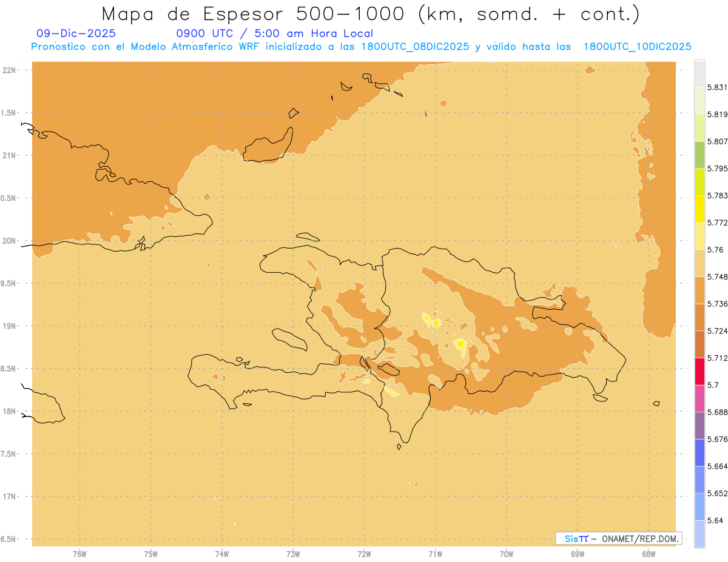The width and height of the screenshot is (728, 562).
Task: Click the 17N latitude label
Action: (9, 497)
